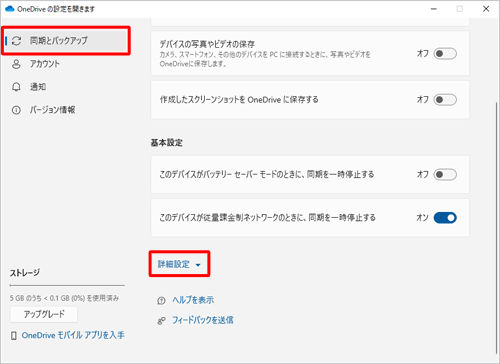Screen dimensions: 500x364
Task: Open the ヘルプを表示 link
Action: point(193,300)
